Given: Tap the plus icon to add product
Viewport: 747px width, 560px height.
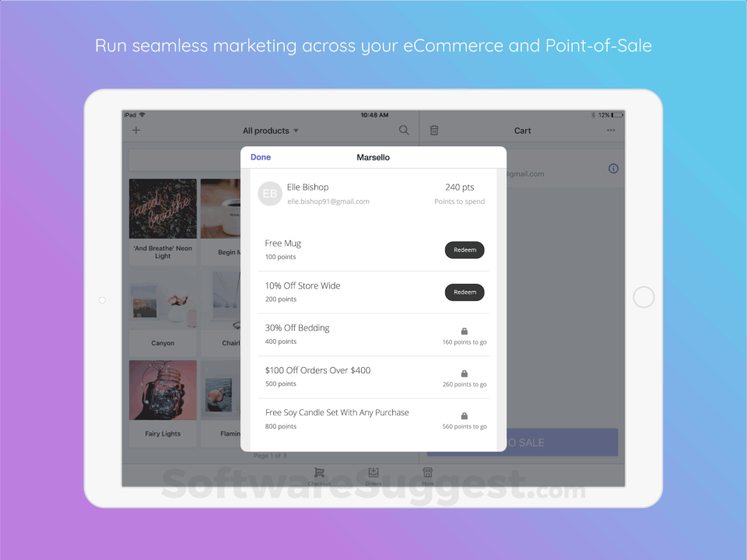Looking at the screenshot, I should tap(136, 130).
